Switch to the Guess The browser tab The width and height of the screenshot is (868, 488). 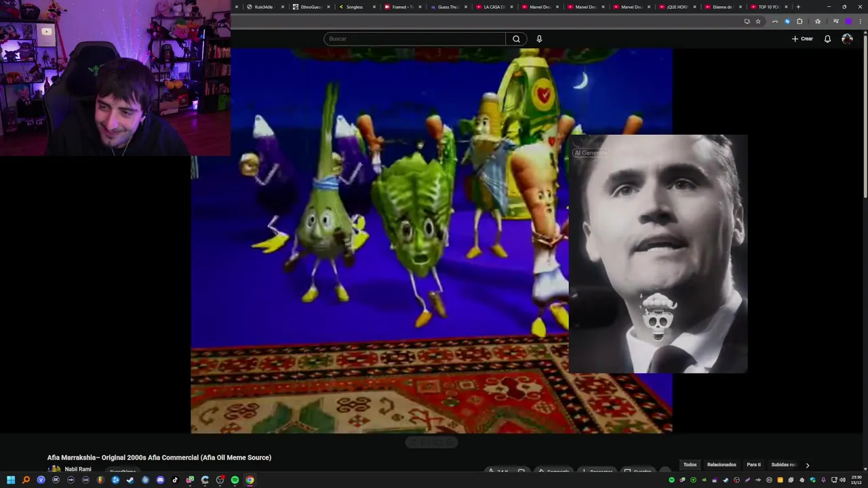448,7
